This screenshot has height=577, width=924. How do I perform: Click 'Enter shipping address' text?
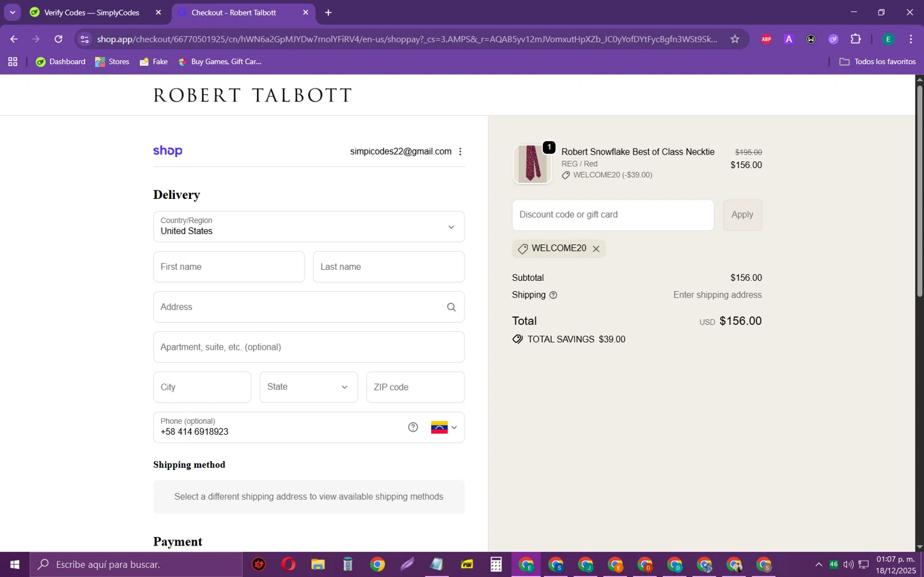[x=717, y=295]
